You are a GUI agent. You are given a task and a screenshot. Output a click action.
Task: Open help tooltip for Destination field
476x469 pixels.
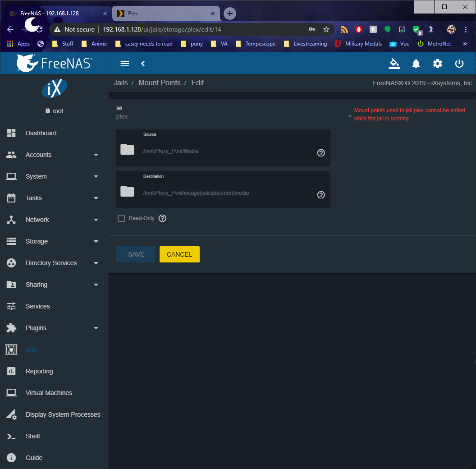click(321, 195)
